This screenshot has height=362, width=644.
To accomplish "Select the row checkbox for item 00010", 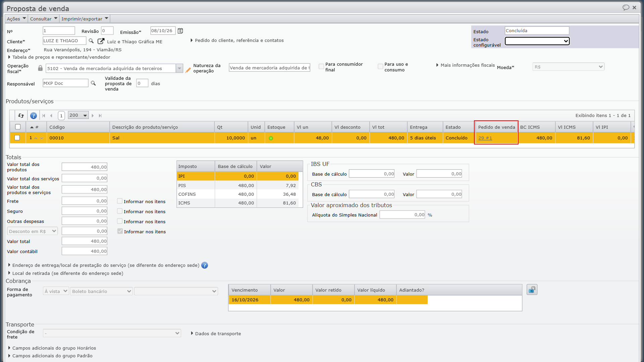I will point(17,138).
